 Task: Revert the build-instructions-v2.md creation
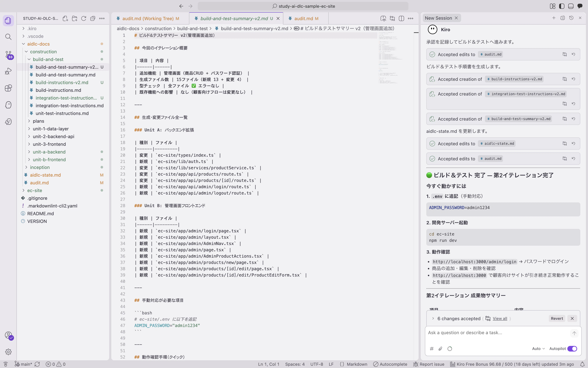pyautogui.click(x=573, y=79)
